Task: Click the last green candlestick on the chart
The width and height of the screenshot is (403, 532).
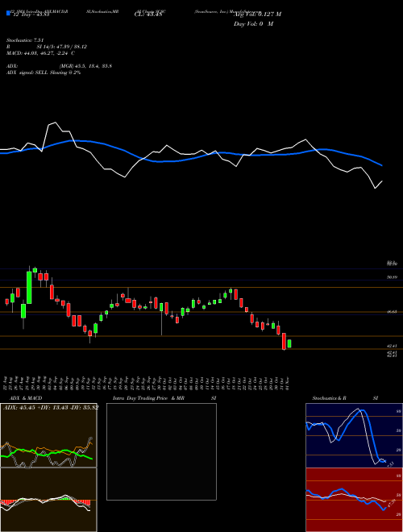Action: coord(289,343)
